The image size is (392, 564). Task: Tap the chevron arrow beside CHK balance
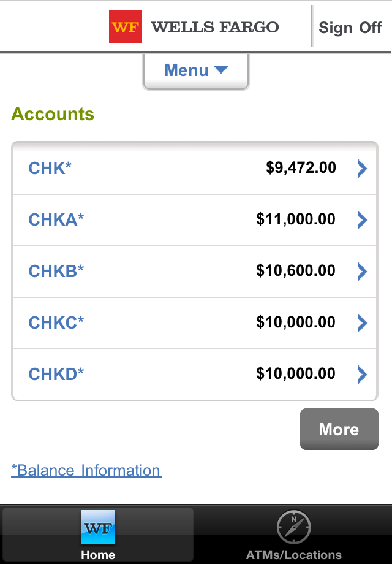pos(362,169)
